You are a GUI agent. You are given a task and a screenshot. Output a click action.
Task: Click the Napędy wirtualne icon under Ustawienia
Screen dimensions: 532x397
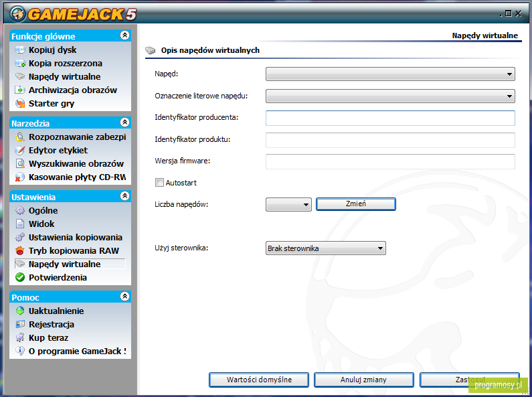(20, 264)
